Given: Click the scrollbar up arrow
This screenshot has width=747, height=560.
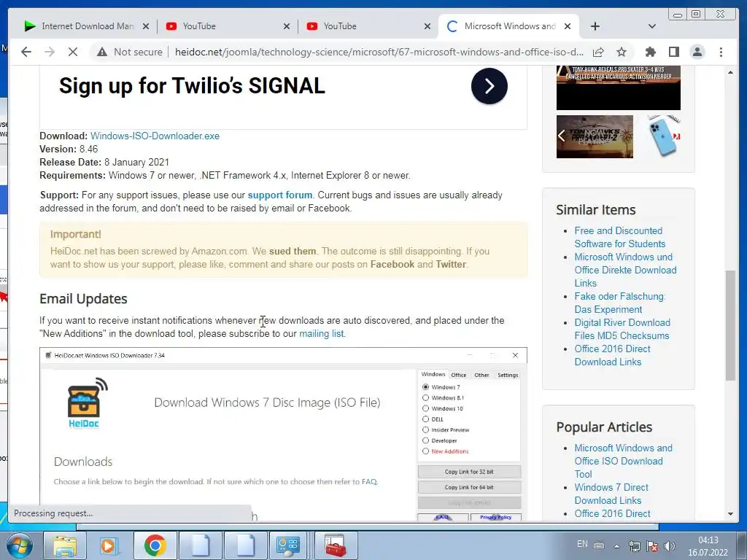Looking at the screenshot, I should coord(730,72).
